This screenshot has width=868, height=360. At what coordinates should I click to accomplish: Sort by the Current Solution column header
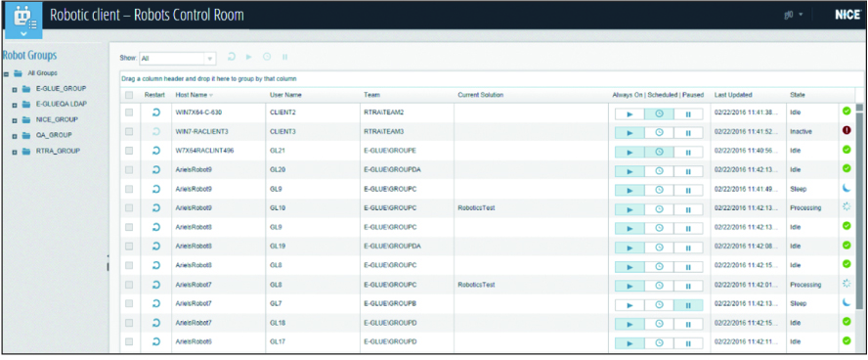(x=481, y=95)
